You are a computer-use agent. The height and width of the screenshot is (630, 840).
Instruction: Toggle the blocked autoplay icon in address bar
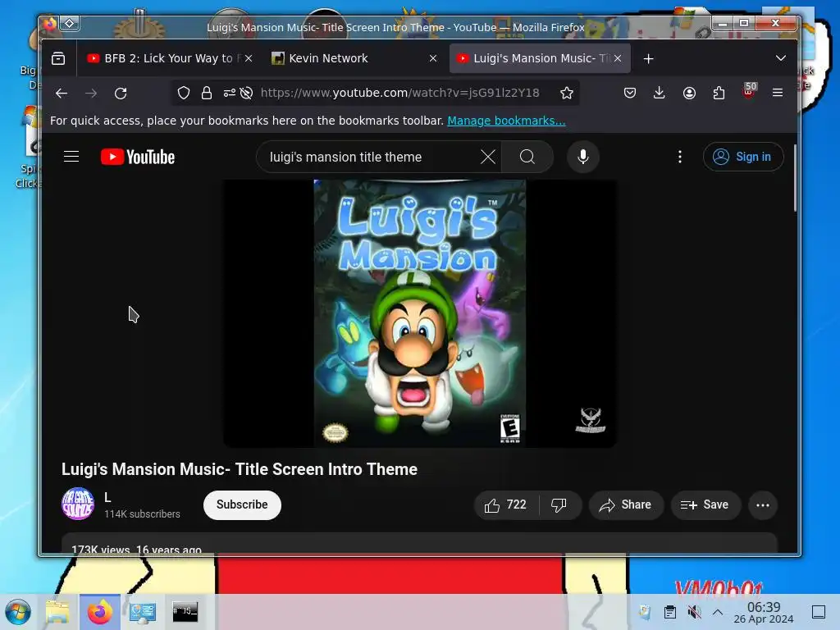coord(246,94)
